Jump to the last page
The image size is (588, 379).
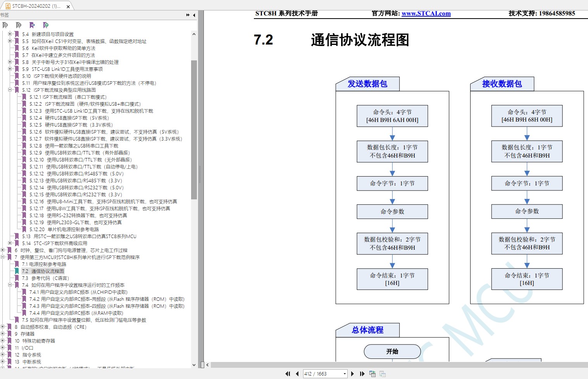pyautogui.click(x=362, y=374)
